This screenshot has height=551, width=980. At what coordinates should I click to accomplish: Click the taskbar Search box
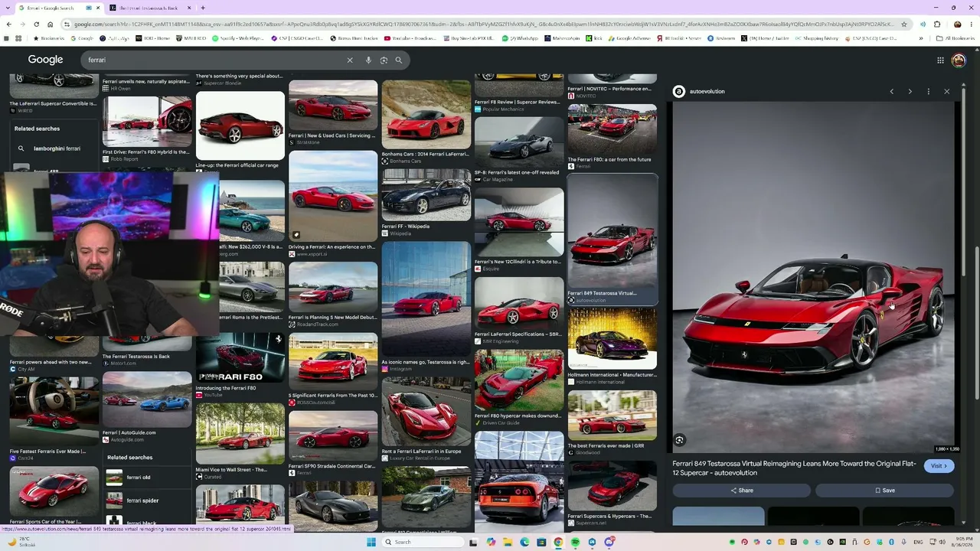pyautogui.click(x=421, y=542)
